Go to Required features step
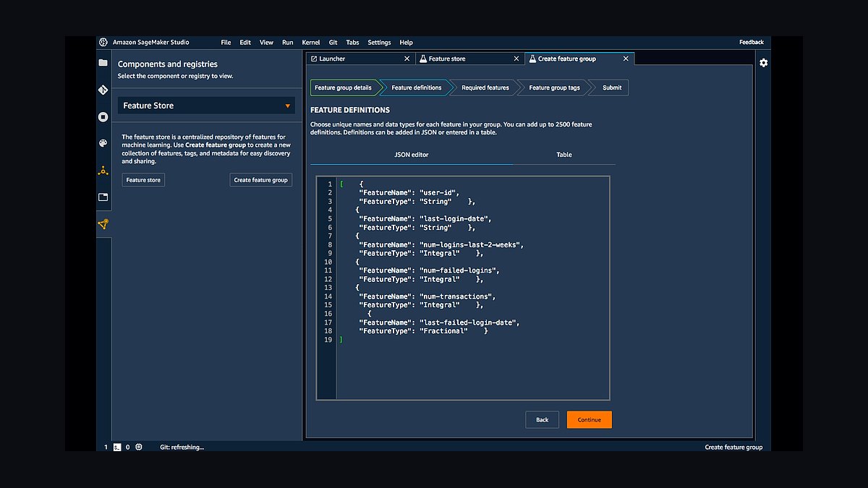This screenshot has height=488, width=868. (x=485, y=87)
